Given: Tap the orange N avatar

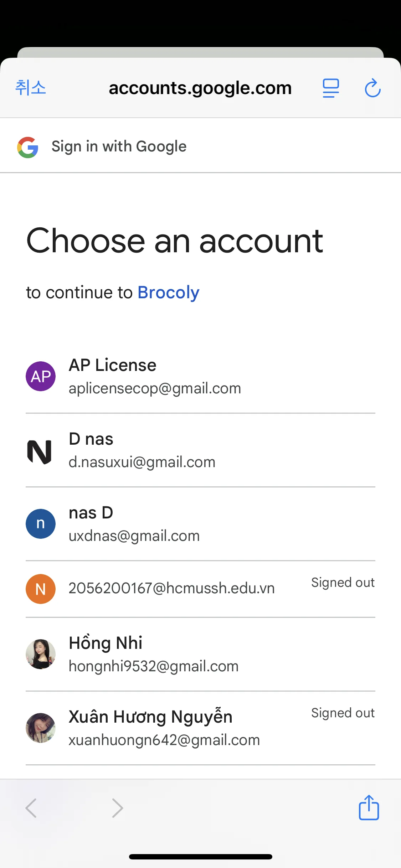Looking at the screenshot, I should [x=41, y=589].
